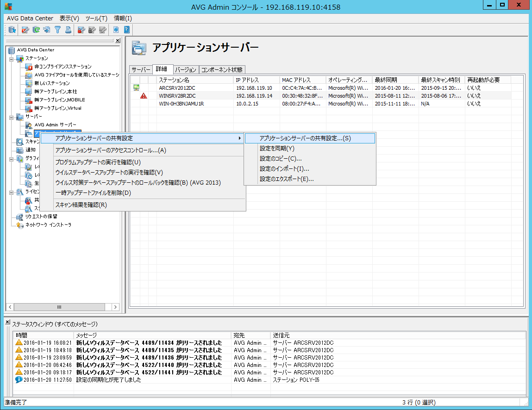
Task: Sort by IP アドレス column header
Action: (x=257, y=80)
